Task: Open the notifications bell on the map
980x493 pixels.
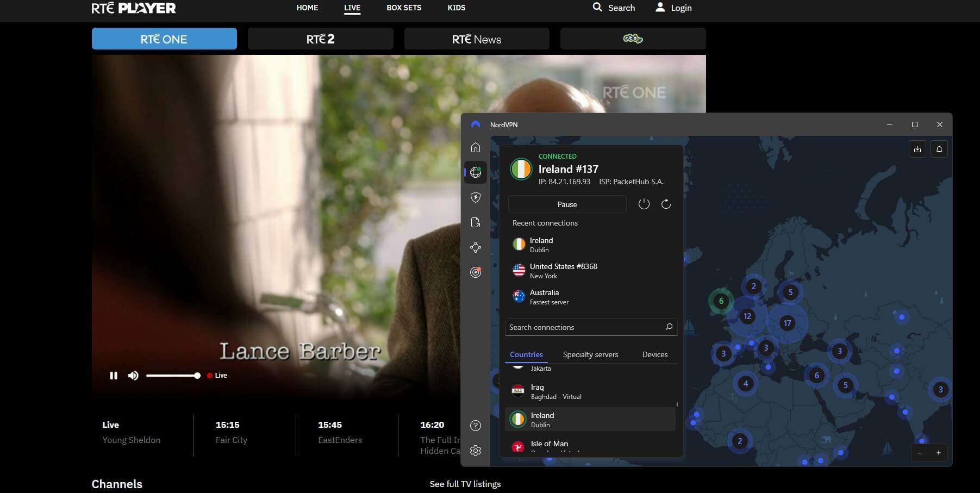Action: pyautogui.click(x=939, y=149)
